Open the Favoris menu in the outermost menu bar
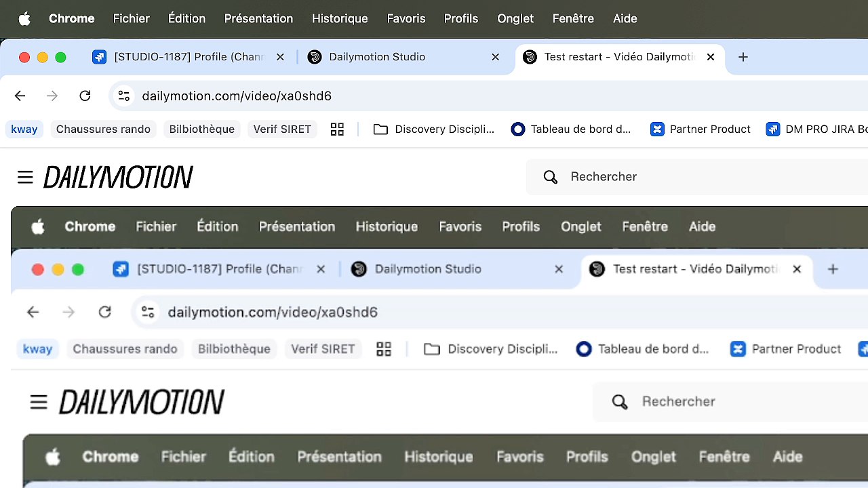This screenshot has width=868, height=488. click(406, 19)
